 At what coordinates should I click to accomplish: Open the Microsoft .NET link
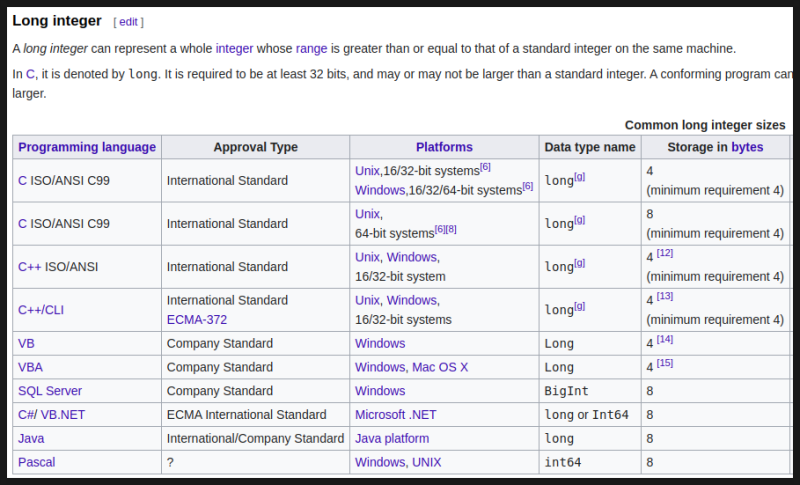click(x=395, y=415)
